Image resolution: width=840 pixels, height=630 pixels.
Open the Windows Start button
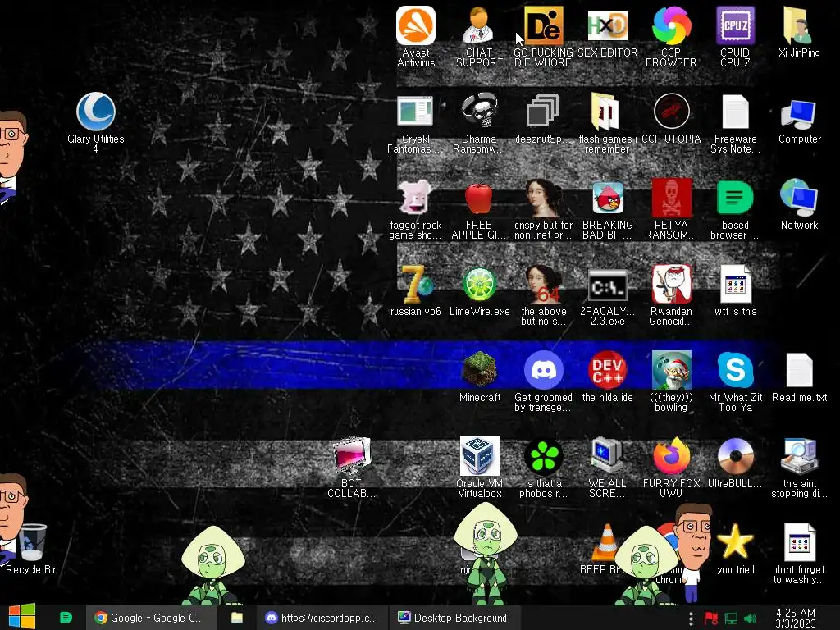tap(22, 617)
